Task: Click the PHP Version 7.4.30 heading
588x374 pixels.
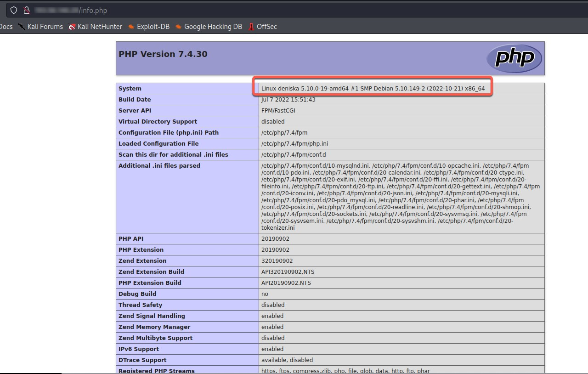Action: pyautogui.click(x=163, y=54)
